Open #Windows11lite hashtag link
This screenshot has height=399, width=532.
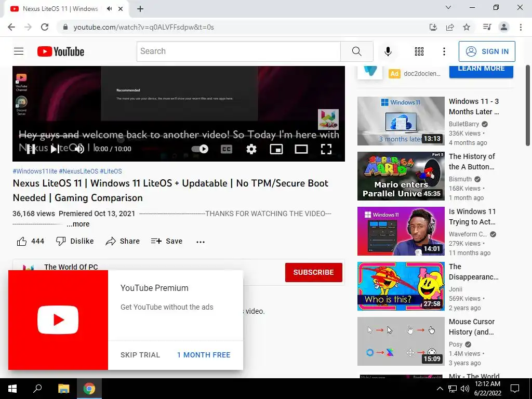[x=35, y=171]
